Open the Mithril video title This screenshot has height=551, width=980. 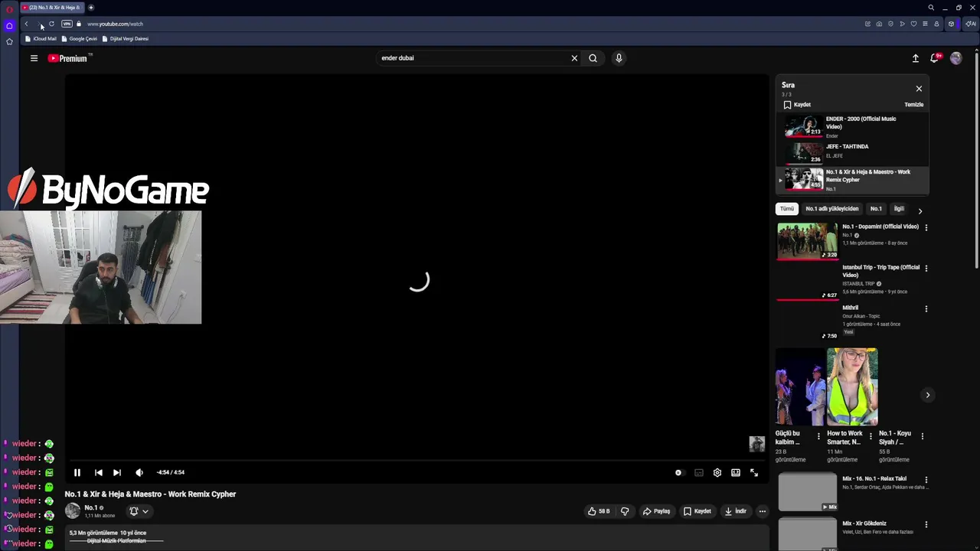(x=851, y=308)
